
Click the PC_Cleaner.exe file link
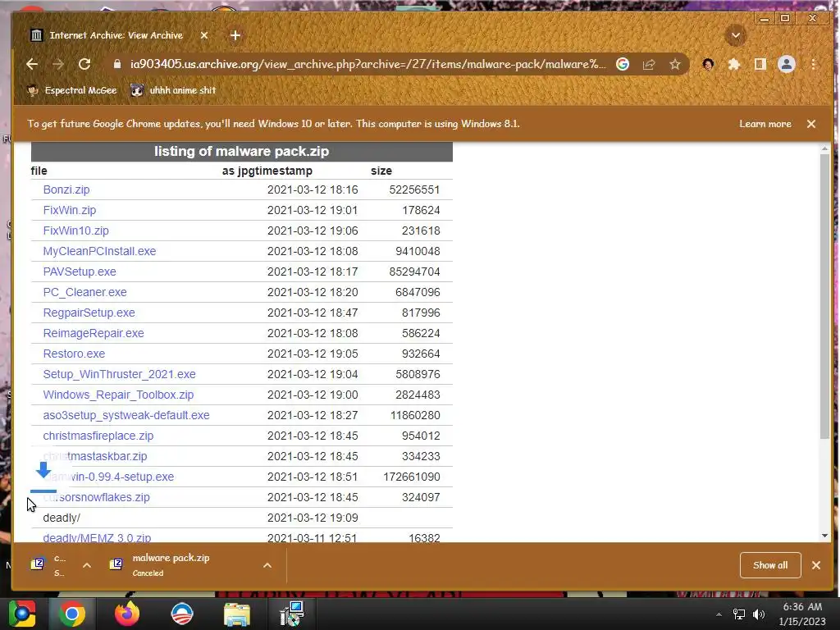(x=84, y=293)
